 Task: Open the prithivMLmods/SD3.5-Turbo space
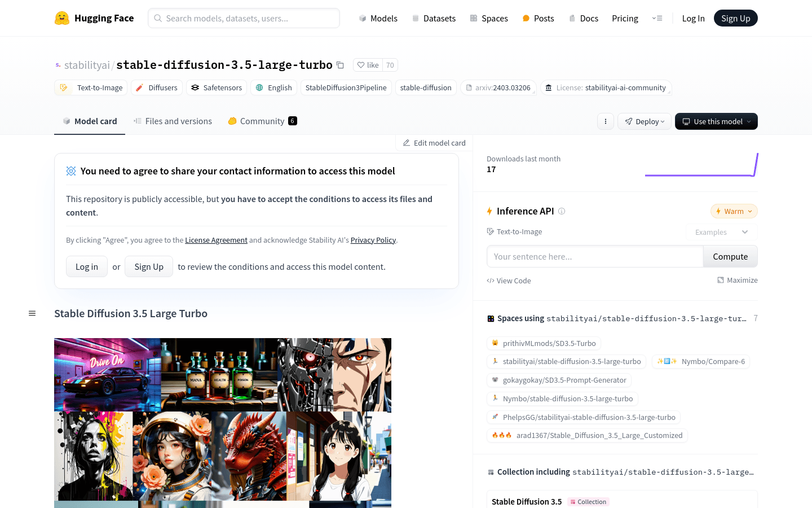pos(544,343)
